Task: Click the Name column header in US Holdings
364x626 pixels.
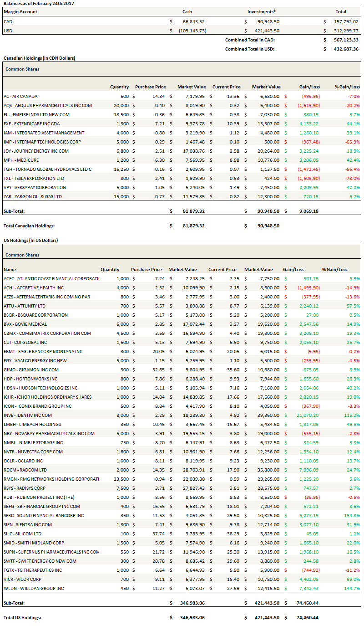Action: pyautogui.click(x=10, y=269)
